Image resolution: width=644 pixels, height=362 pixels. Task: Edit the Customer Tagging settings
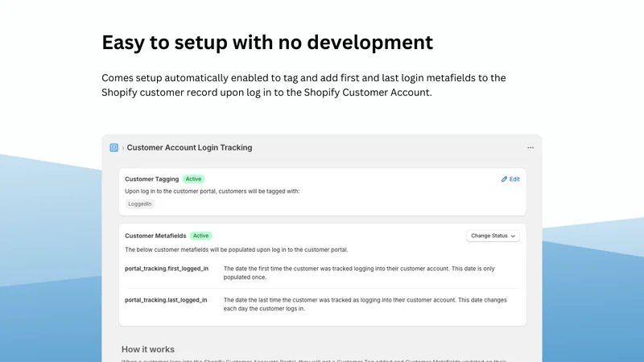(x=510, y=179)
